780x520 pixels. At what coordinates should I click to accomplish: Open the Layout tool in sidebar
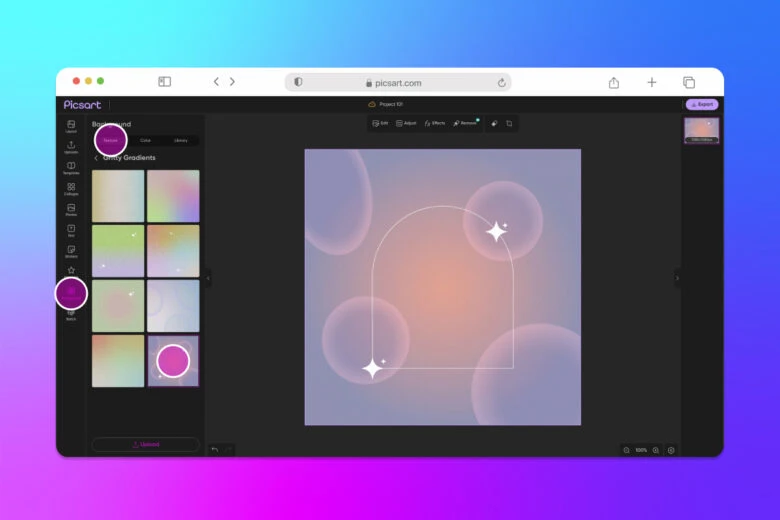[x=71, y=126]
